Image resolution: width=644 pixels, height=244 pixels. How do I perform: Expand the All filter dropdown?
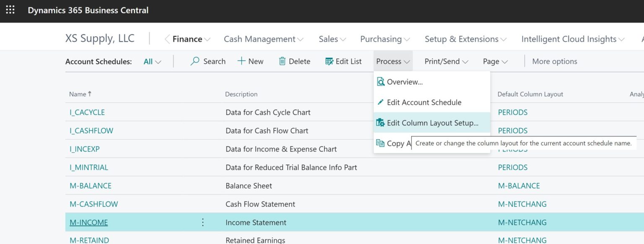[152, 61]
